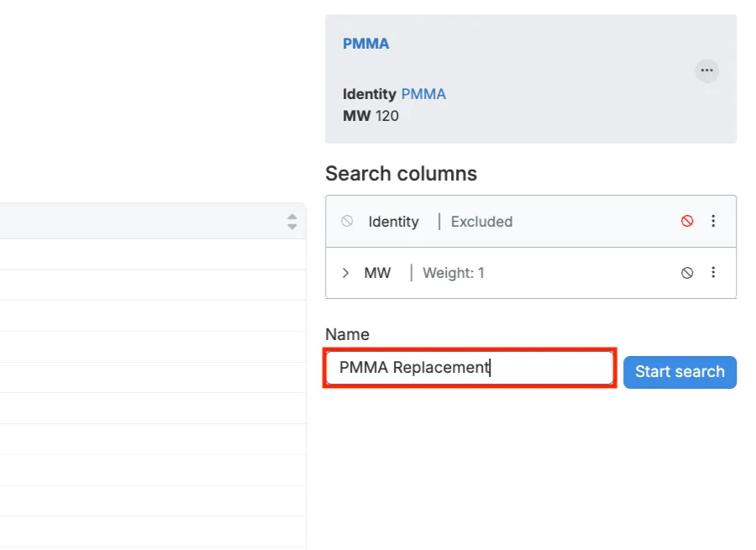Open the MW column kebab menu
The image size is (756, 550).
tap(713, 273)
